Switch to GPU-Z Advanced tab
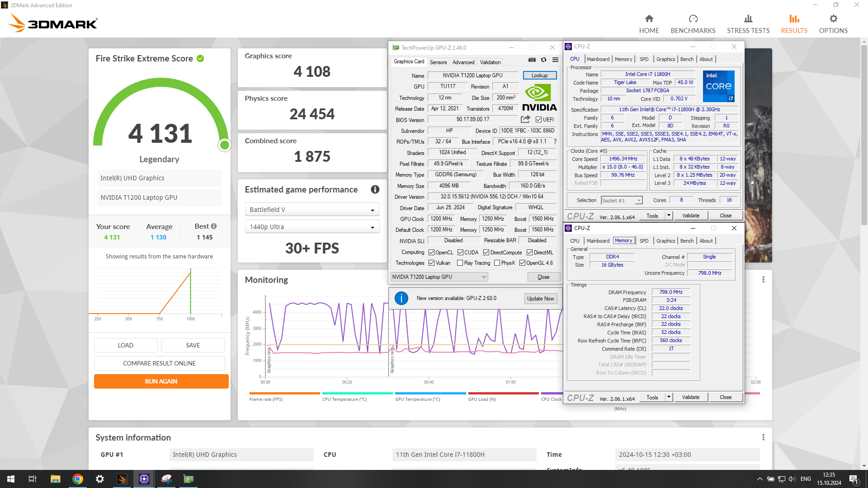 (x=463, y=62)
